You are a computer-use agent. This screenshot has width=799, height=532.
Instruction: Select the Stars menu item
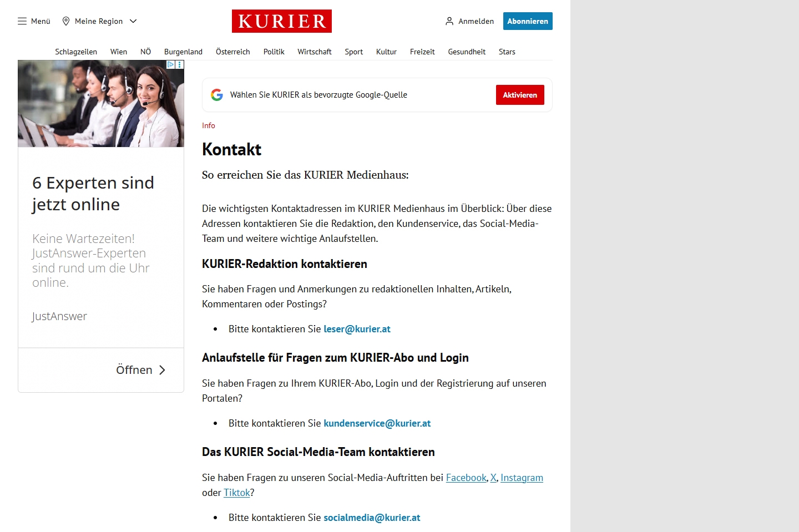[x=507, y=52]
